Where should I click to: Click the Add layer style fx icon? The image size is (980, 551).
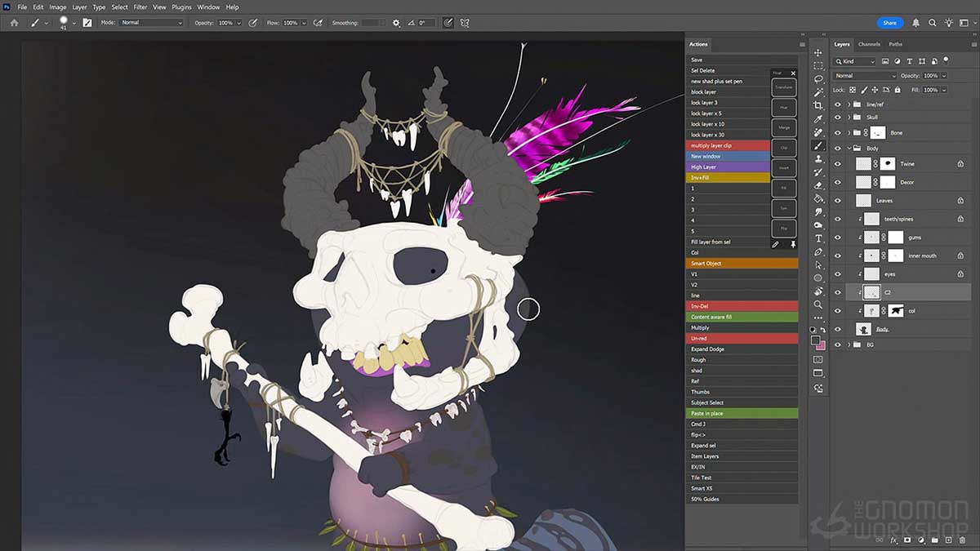892,540
